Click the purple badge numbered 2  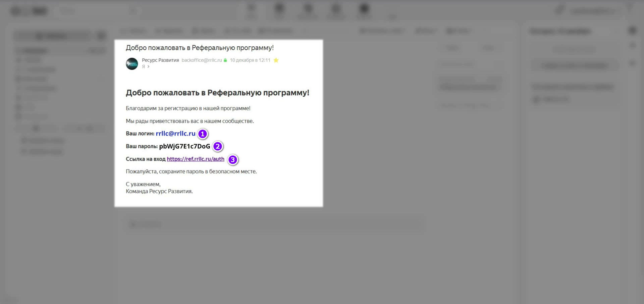(218, 147)
